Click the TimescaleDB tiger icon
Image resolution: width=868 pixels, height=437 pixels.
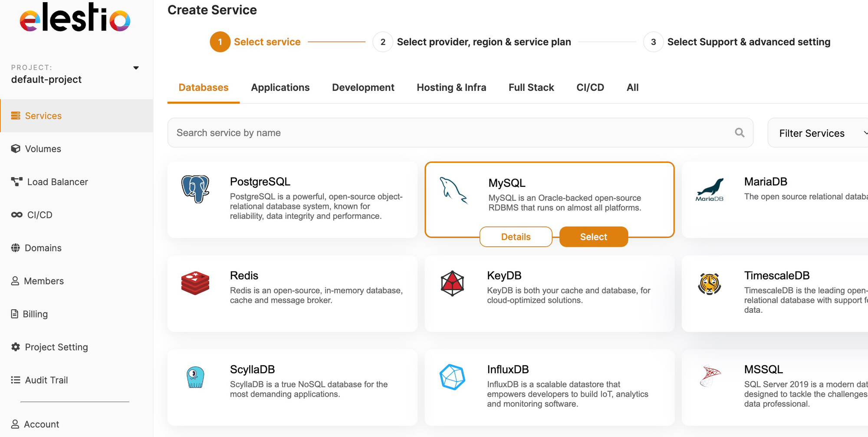pos(710,284)
